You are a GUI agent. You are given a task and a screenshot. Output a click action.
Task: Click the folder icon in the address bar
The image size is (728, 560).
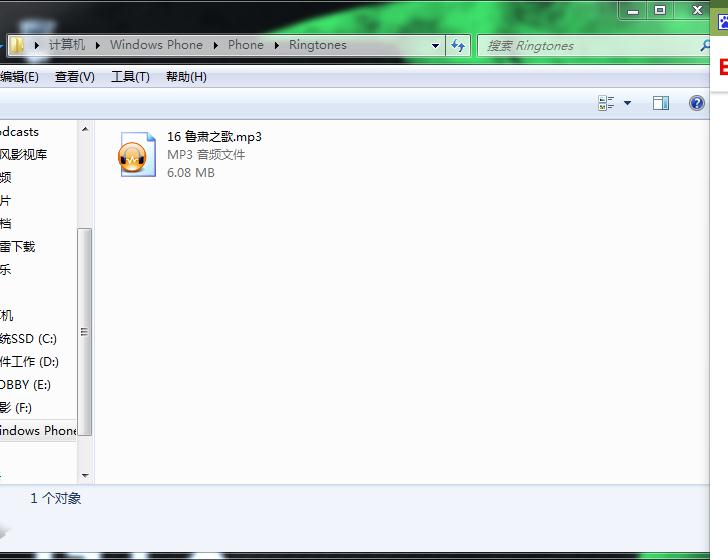(x=17, y=45)
